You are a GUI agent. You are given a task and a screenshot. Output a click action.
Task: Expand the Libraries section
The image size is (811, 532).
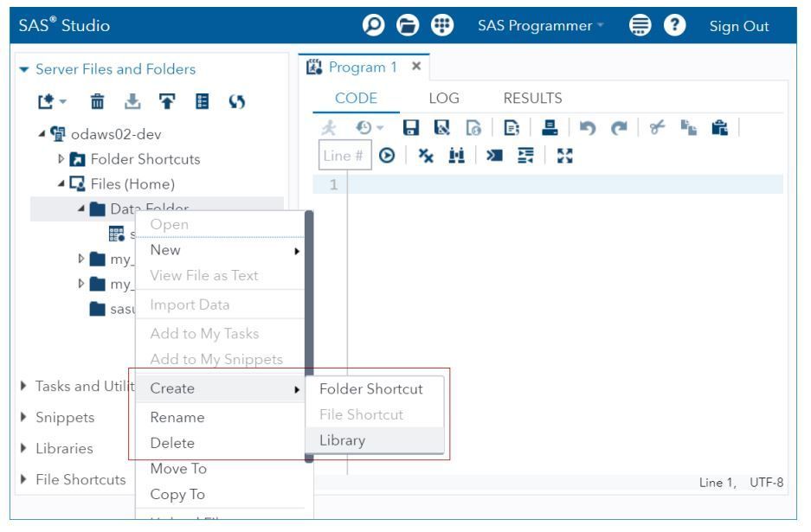click(23, 448)
